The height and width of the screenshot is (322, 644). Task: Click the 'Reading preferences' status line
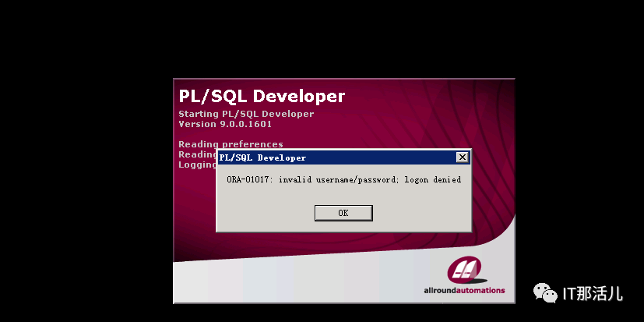pos(231,144)
